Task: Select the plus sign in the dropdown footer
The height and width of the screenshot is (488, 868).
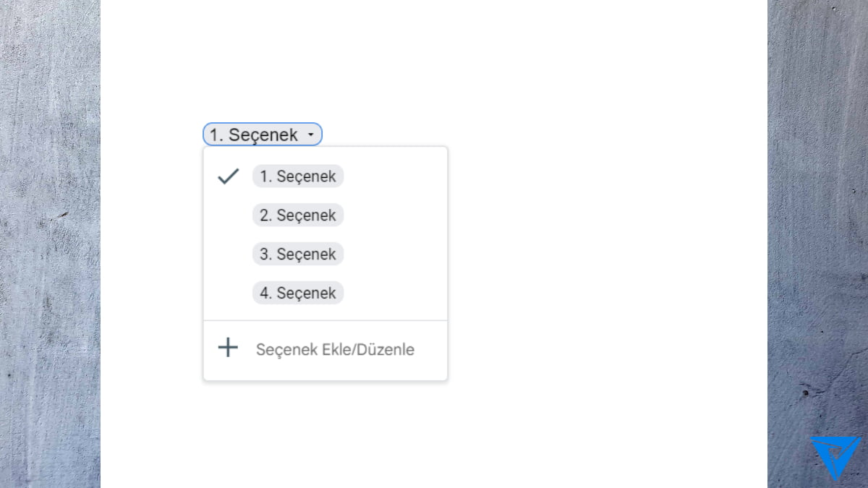Action: point(227,348)
